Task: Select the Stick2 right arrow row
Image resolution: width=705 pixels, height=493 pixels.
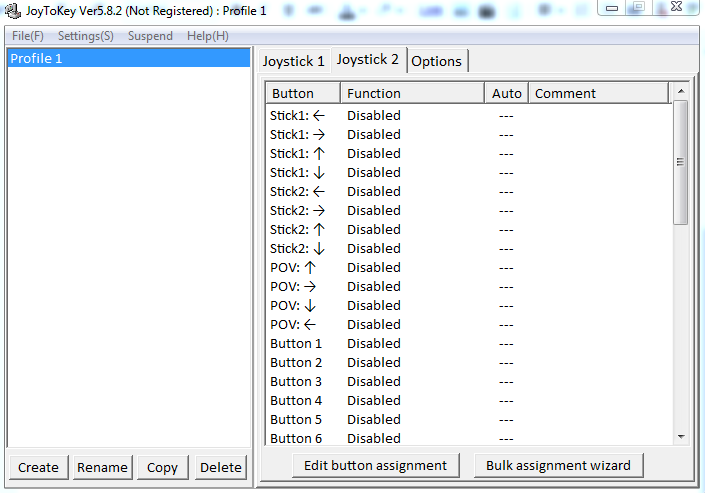Action: tap(468, 211)
